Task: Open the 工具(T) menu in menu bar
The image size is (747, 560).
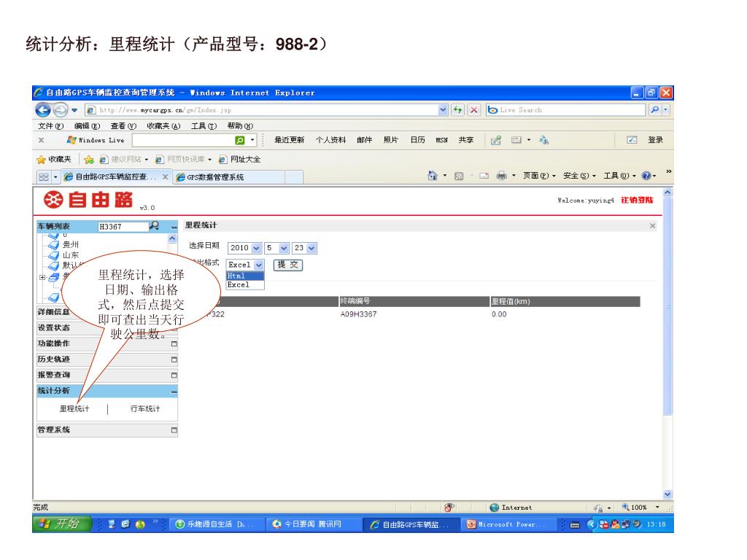Action: pyautogui.click(x=204, y=126)
